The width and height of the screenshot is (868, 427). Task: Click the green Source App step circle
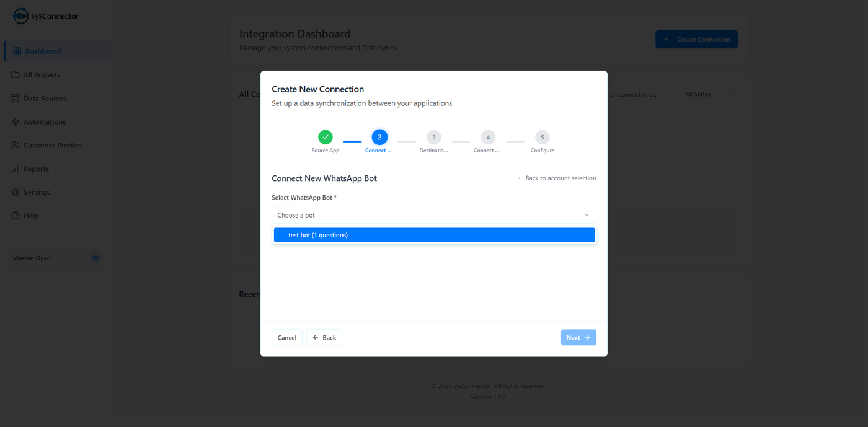click(325, 137)
